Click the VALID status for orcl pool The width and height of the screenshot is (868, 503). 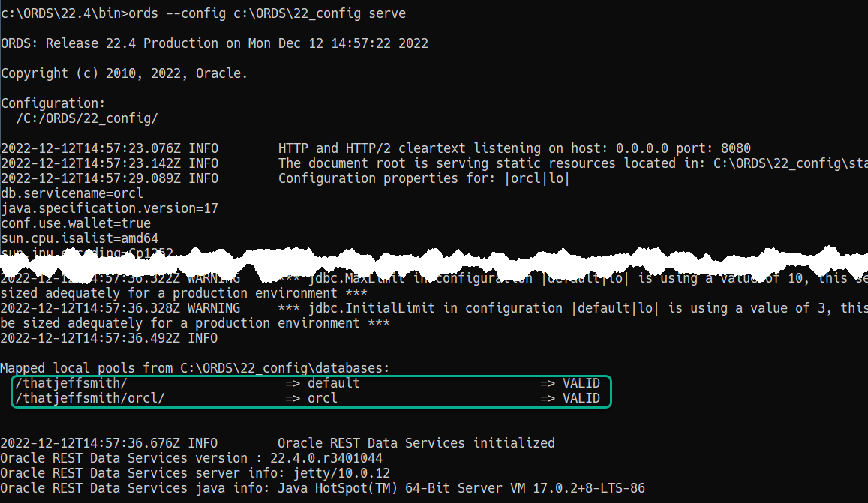point(581,398)
